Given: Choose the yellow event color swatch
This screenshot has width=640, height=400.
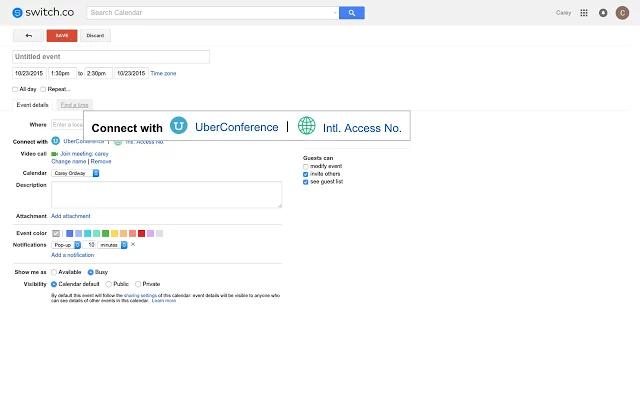Looking at the screenshot, I should pyautogui.click(x=114, y=233).
